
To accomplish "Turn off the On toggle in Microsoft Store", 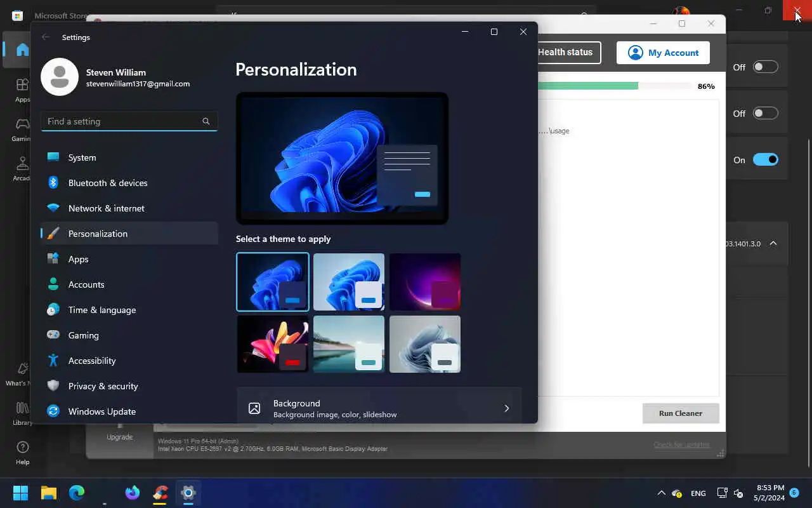I will tap(765, 159).
